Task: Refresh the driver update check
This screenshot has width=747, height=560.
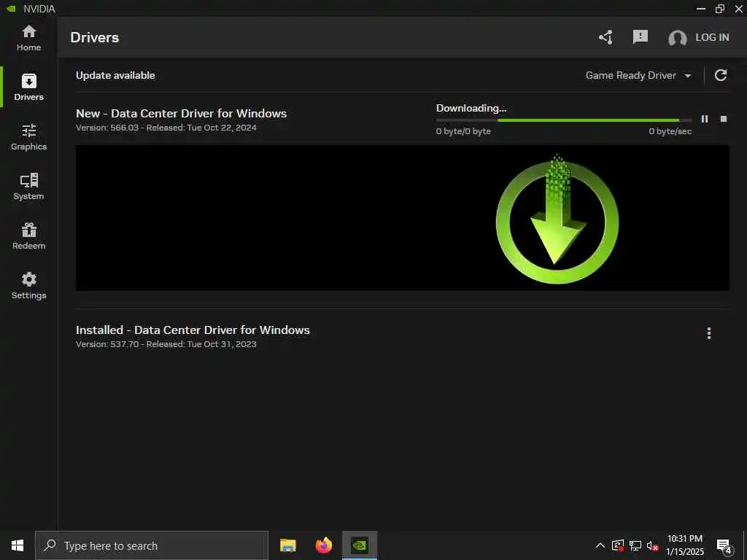Action: pyautogui.click(x=720, y=75)
